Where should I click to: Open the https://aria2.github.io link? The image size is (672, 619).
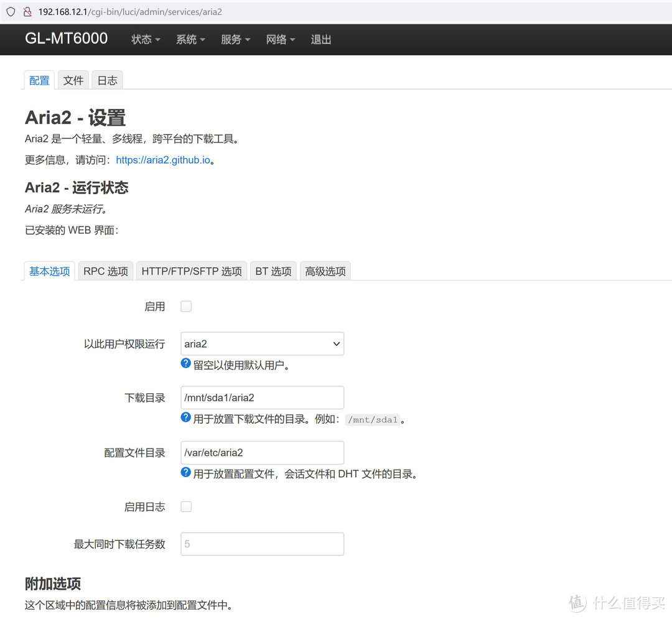[163, 160]
